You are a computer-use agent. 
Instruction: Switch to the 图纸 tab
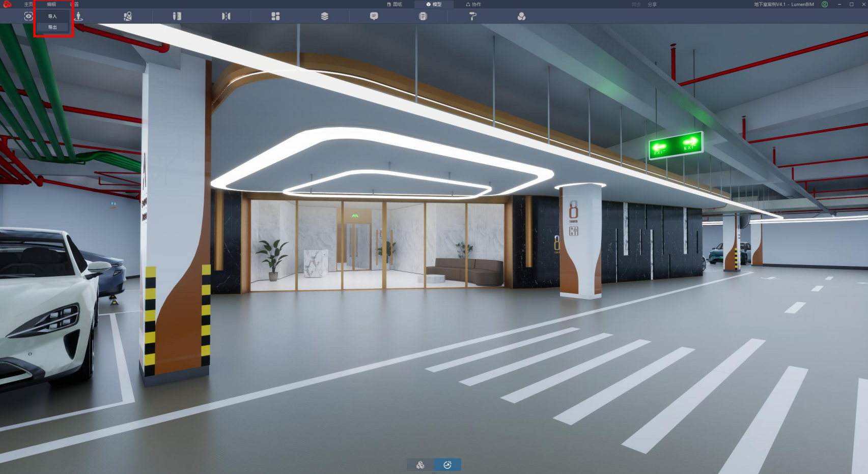point(395,4)
